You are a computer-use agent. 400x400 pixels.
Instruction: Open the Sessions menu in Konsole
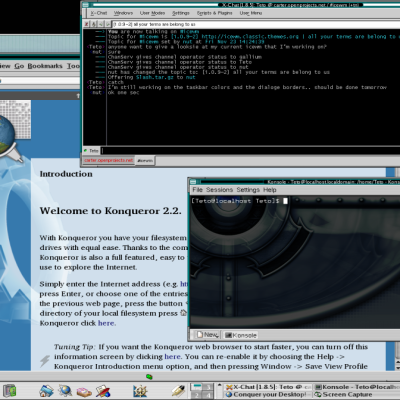point(219,190)
